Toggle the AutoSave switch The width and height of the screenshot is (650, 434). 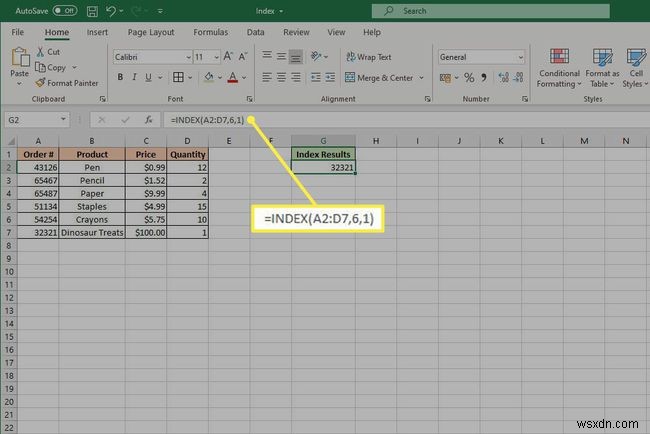(65, 11)
